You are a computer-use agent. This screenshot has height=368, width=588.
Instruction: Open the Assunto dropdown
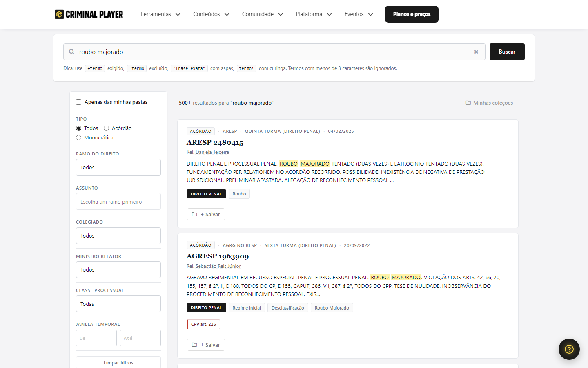[x=118, y=202]
